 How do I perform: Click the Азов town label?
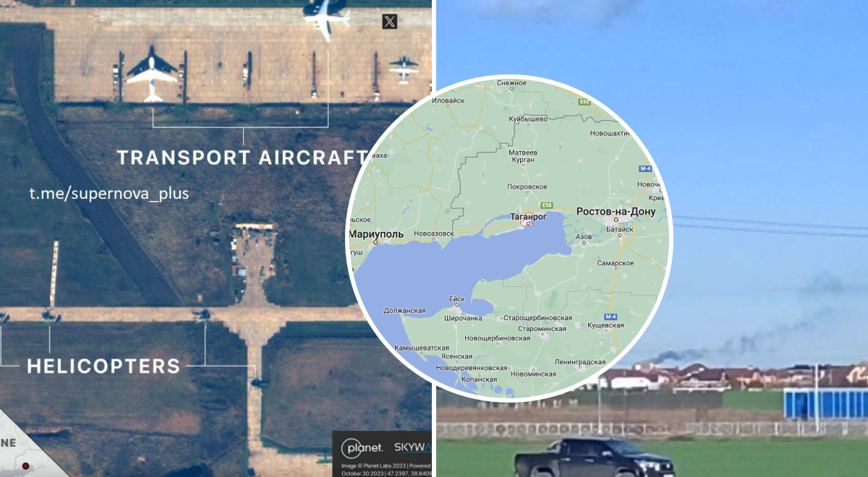click(583, 236)
